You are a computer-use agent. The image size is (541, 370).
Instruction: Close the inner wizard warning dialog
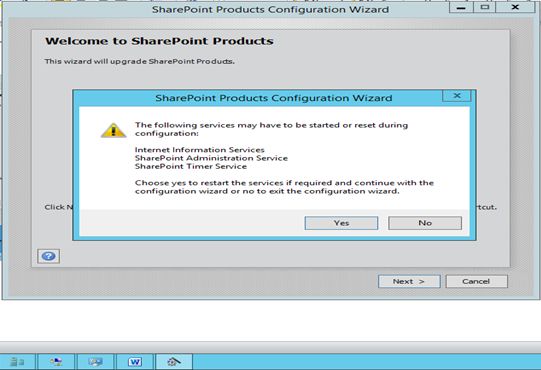click(456, 96)
